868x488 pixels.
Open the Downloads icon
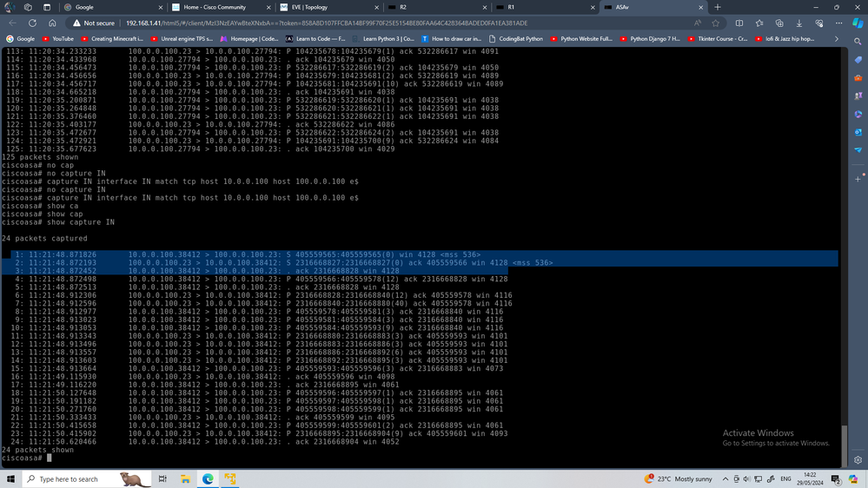coord(799,23)
